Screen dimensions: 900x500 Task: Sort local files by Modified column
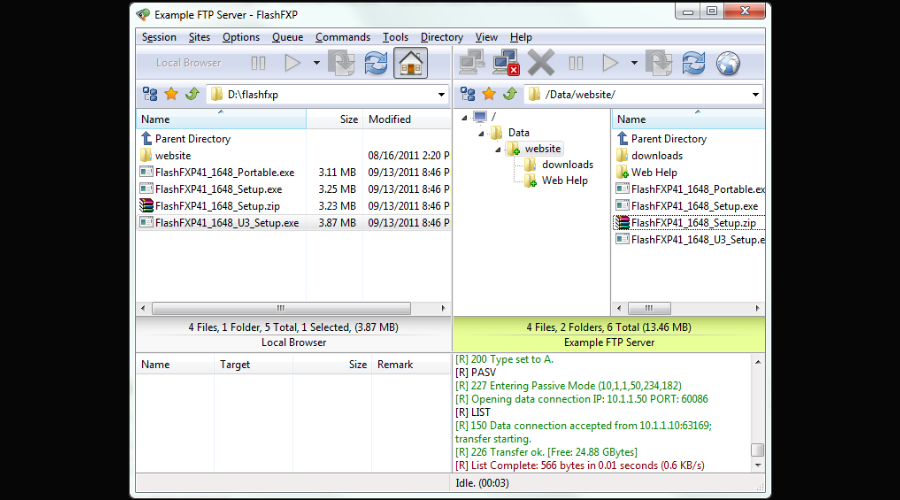click(407, 119)
